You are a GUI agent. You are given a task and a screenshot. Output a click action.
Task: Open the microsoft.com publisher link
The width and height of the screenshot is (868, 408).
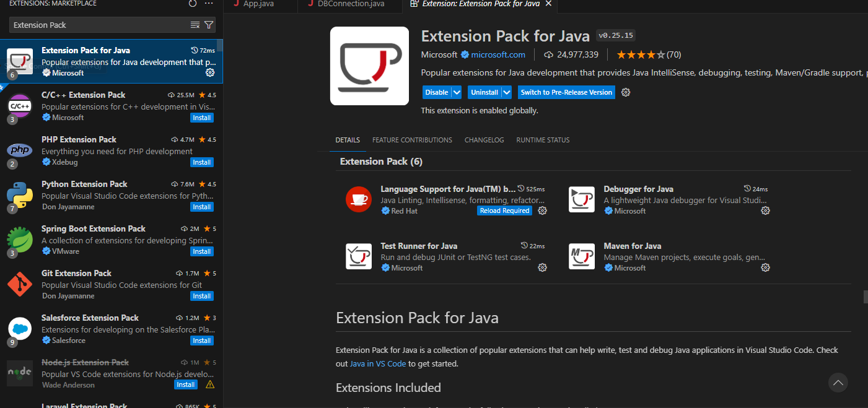(498, 54)
